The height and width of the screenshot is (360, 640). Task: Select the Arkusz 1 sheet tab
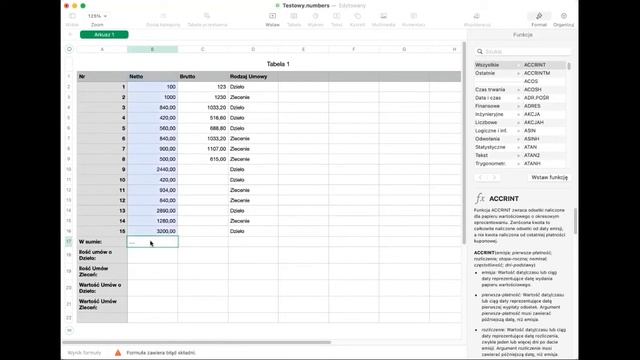click(104, 35)
